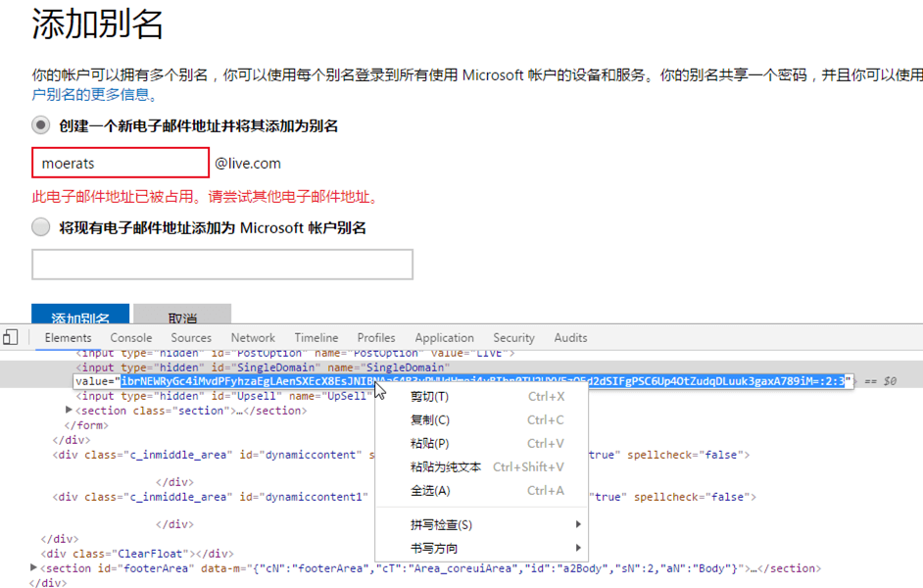The width and height of the screenshot is (923, 588).
Task: Choose 复制(C) from the context menu
Action: click(481, 420)
